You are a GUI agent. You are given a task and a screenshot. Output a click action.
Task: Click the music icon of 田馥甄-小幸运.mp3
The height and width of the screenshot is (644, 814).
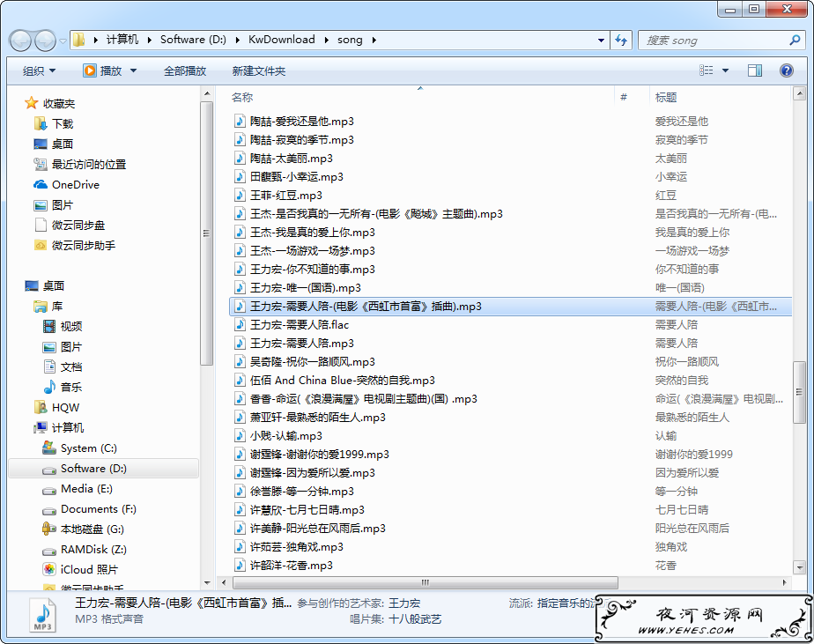coord(240,177)
